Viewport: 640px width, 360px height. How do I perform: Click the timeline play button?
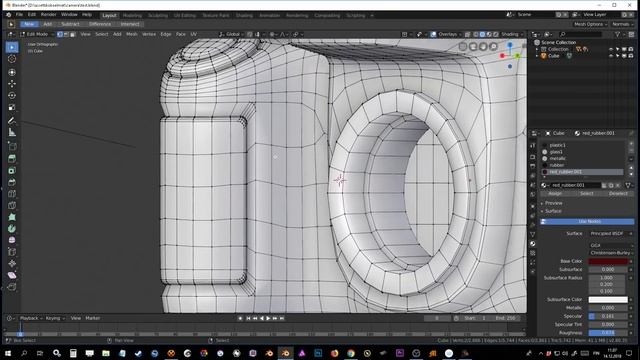tap(268, 318)
